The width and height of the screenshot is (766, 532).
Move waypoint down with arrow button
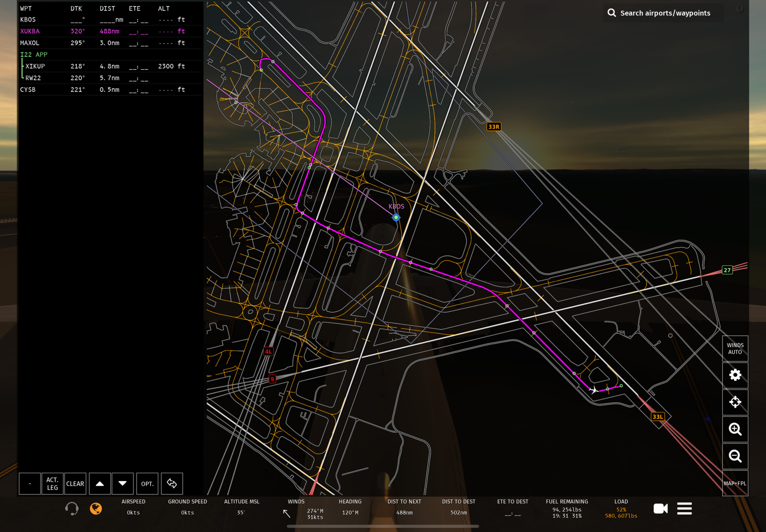(x=122, y=483)
